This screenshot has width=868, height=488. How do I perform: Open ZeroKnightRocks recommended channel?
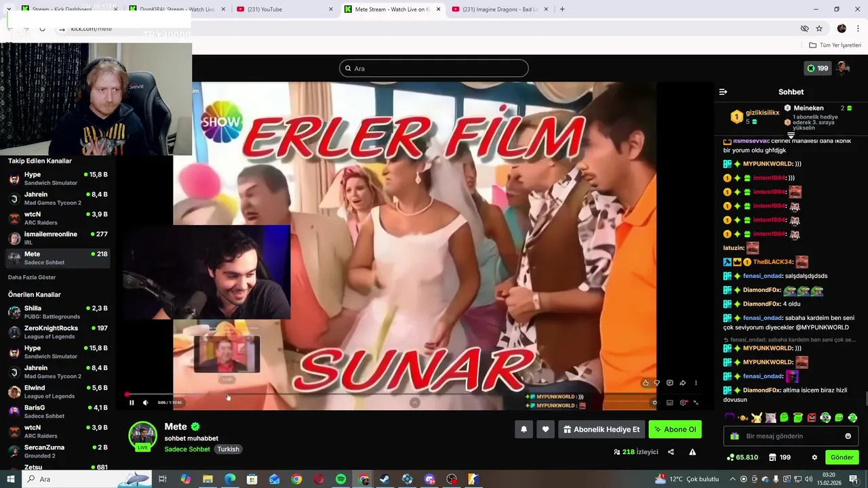(x=58, y=332)
